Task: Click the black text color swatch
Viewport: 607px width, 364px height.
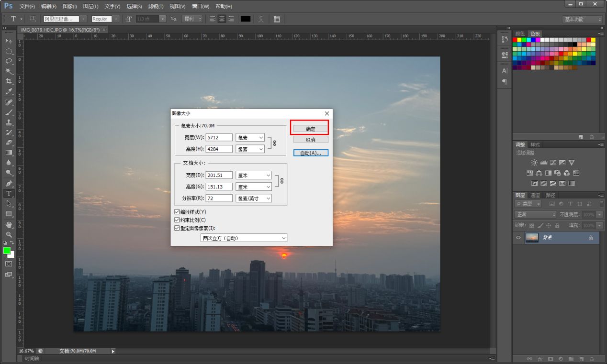Action: [x=246, y=19]
